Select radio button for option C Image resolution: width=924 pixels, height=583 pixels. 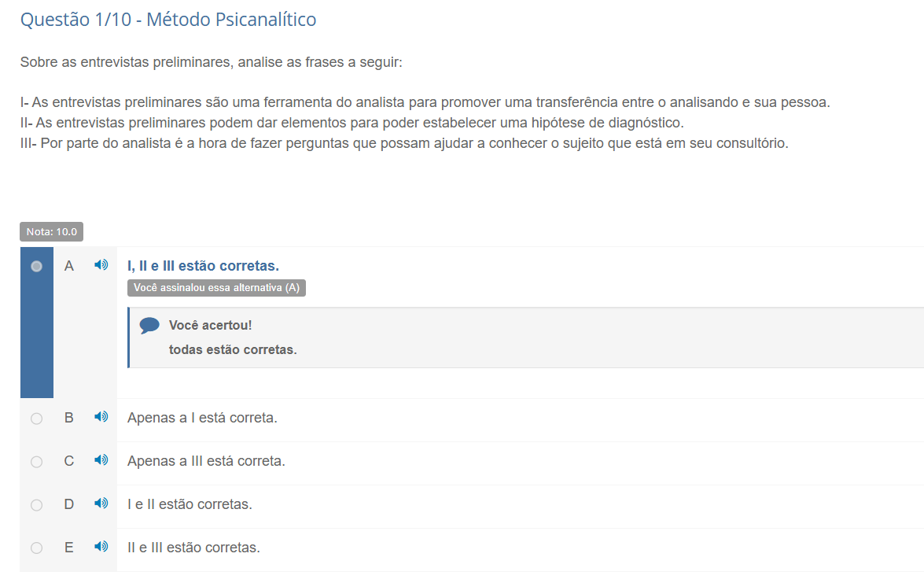coord(36,462)
